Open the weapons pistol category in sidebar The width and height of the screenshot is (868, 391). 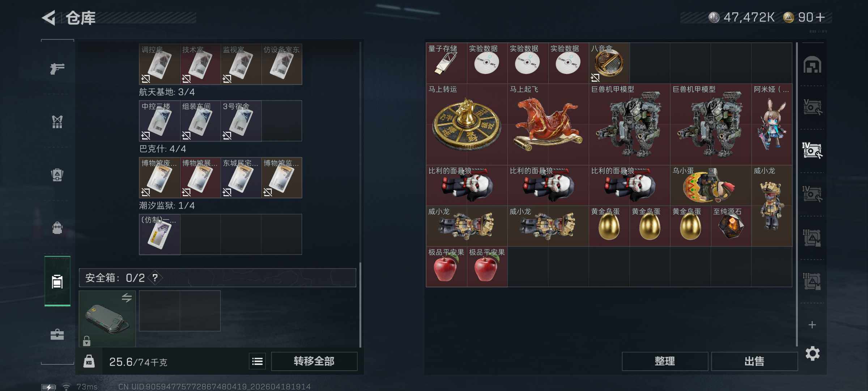point(57,68)
